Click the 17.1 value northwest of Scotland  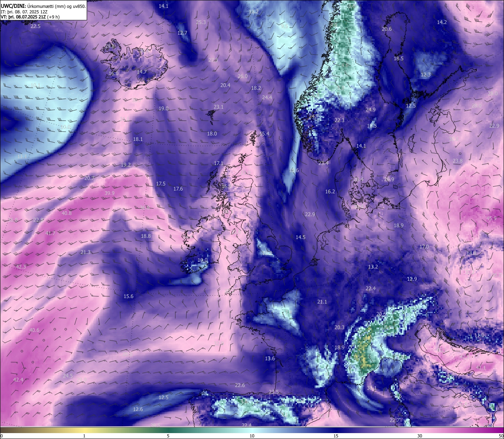[x=219, y=163]
